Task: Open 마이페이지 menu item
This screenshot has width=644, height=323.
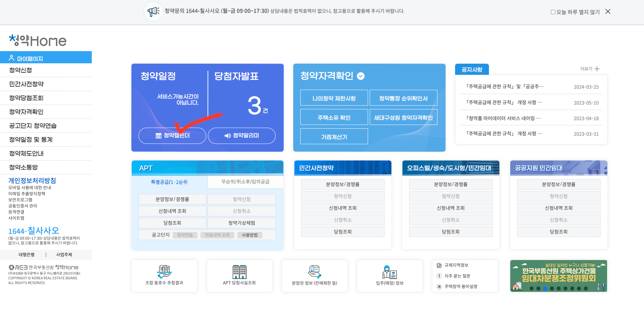Action: click(46, 58)
